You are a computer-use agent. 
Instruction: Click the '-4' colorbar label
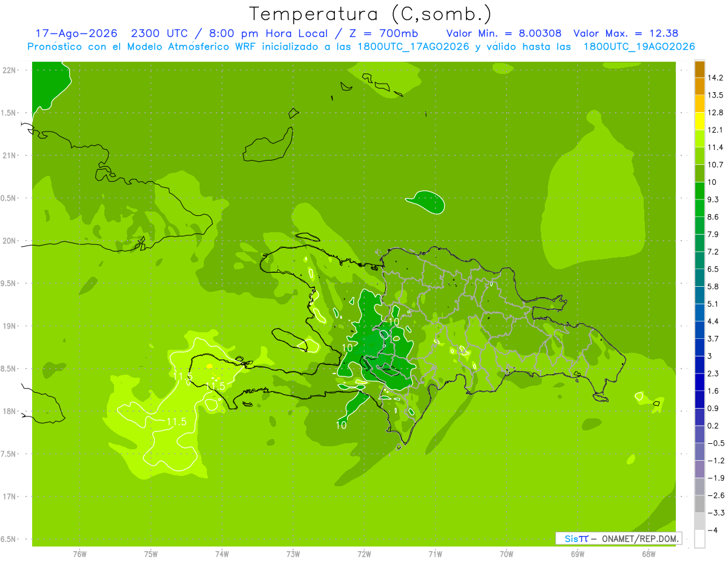coord(712,530)
